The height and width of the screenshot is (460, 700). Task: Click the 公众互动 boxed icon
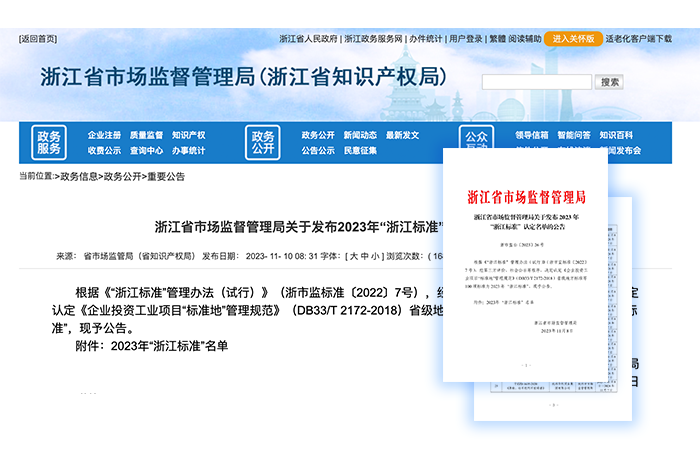coord(476,138)
